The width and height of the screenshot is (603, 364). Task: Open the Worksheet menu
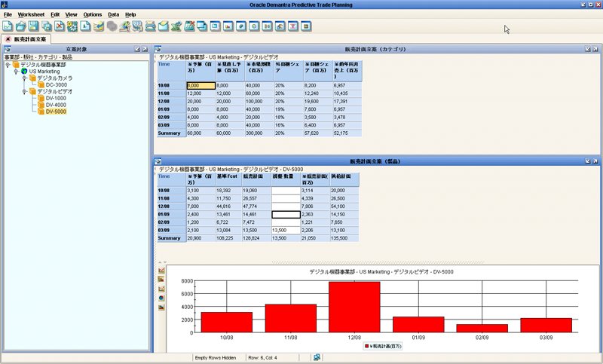31,14
